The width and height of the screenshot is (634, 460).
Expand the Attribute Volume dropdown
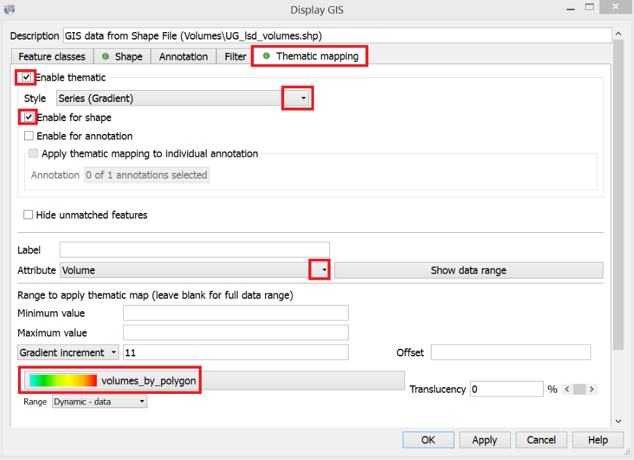click(321, 270)
